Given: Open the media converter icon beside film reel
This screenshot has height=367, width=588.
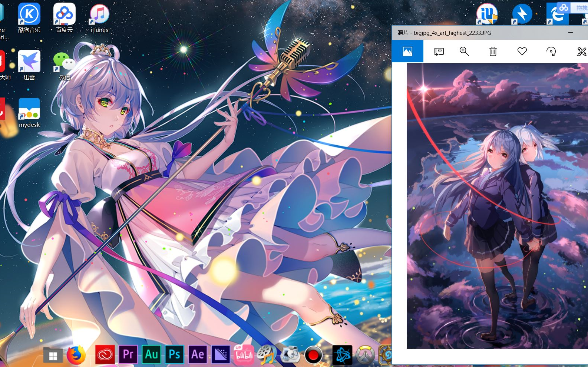Looking at the screenshot, I should (290, 355).
